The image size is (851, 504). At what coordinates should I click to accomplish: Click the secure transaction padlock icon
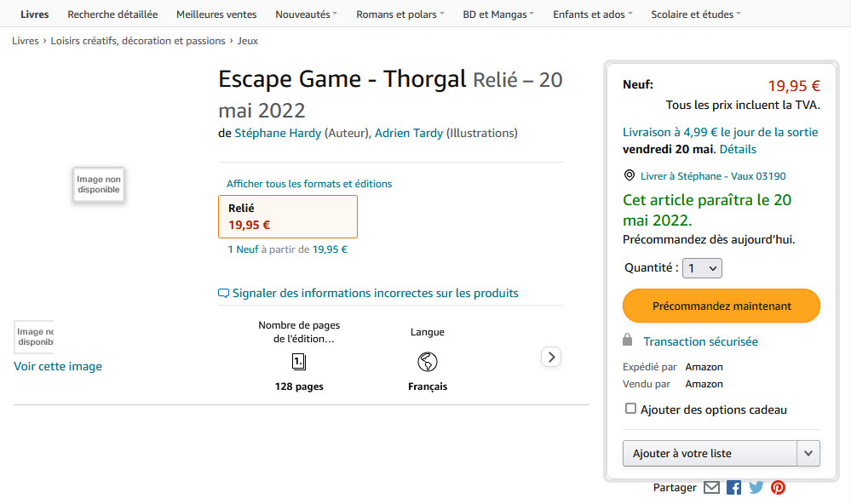point(628,341)
